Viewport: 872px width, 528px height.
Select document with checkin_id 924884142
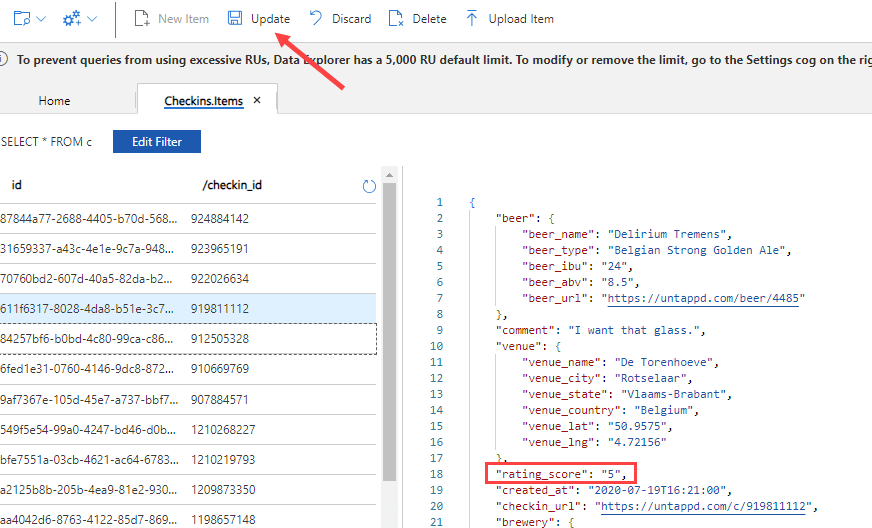(220, 218)
